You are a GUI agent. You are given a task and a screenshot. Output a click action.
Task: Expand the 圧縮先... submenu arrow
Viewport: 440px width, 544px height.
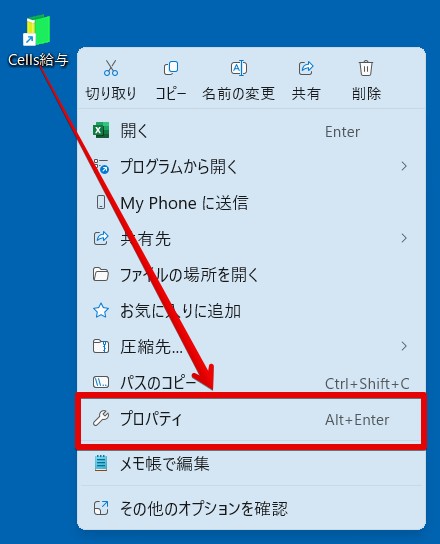404,346
